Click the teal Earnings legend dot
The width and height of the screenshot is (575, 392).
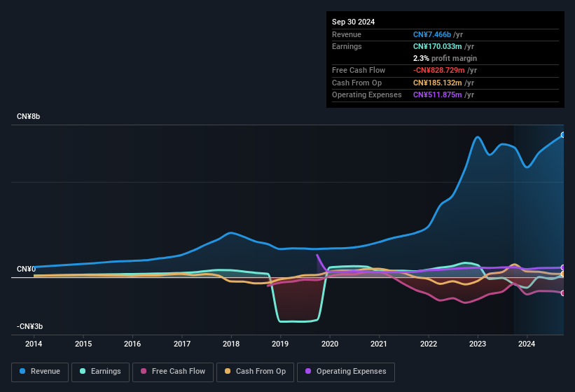(x=83, y=371)
